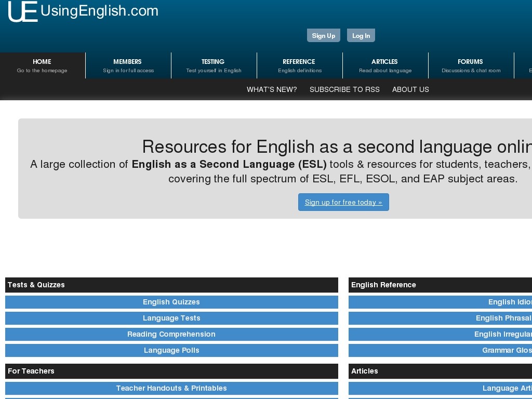Go to Language Tests
Viewport: 532px width, 399px height.
click(x=171, y=318)
